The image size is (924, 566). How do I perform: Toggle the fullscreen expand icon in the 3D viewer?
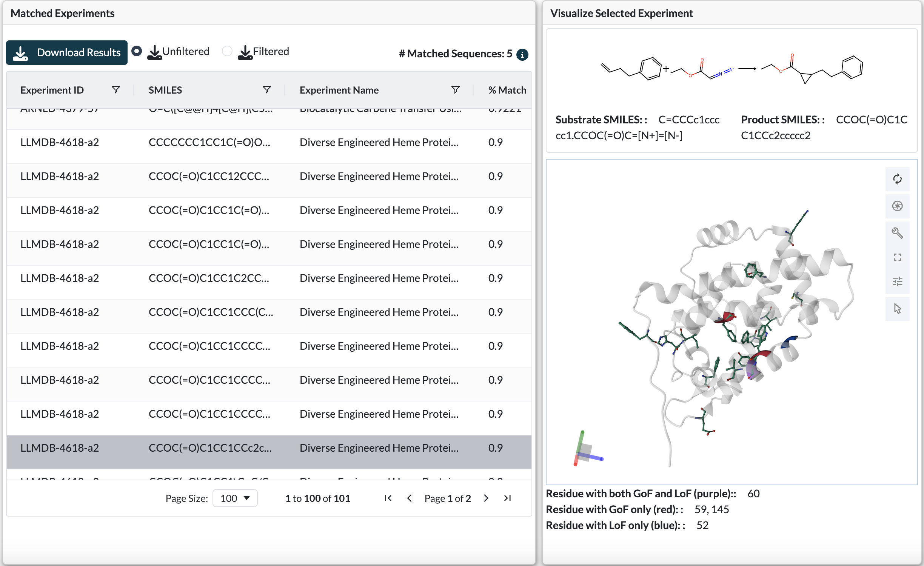(x=897, y=257)
